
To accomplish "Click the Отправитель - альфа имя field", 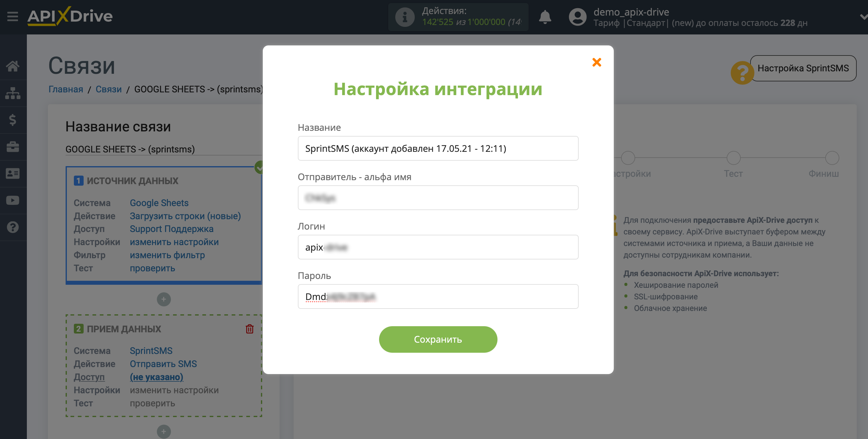I will [x=438, y=198].
